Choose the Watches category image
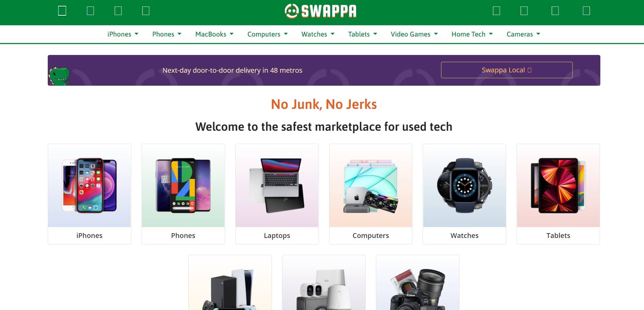The width and height of the screenshot is (644, 310). point(464,186)
